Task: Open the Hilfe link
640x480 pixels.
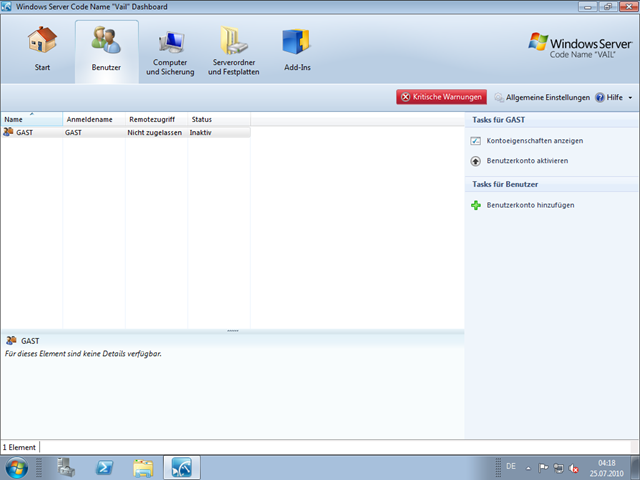Action: [x=614, y=98]
